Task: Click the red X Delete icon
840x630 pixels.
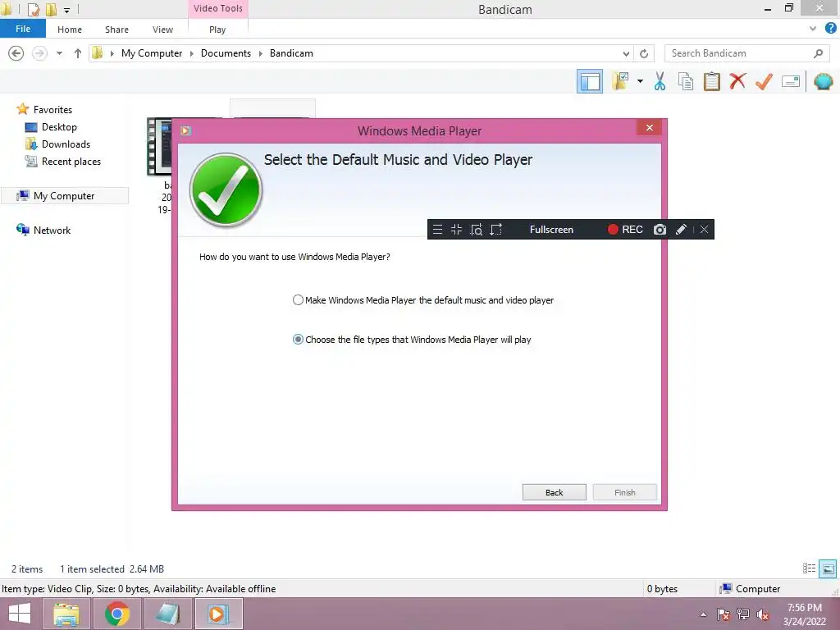Action: 737,81
